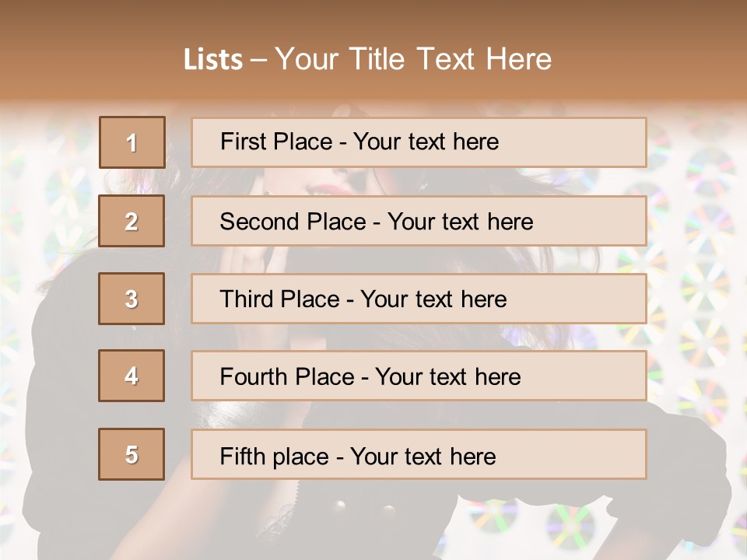Select the number 4 box

(x=132, y=376)
